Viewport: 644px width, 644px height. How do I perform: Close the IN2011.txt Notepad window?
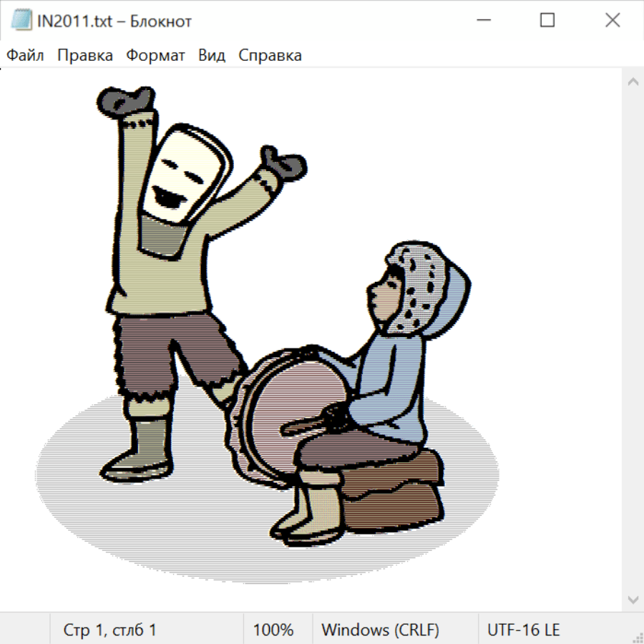point(613,21)
